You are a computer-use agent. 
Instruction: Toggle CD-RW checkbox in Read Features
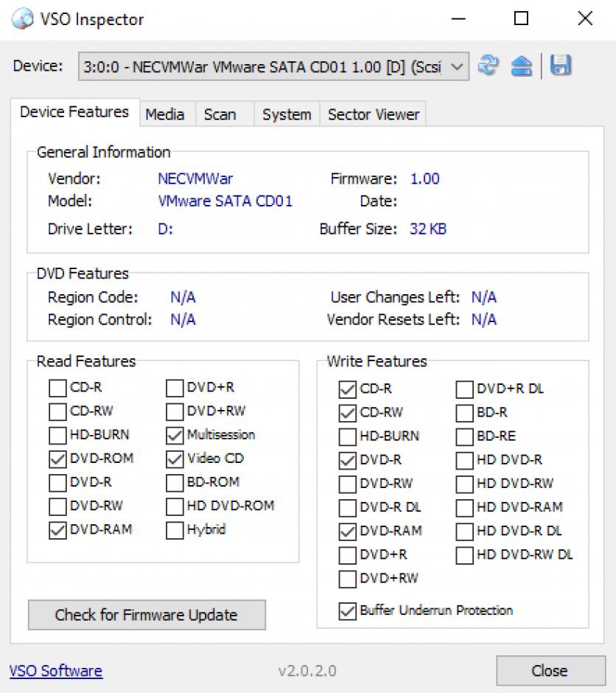click(x=57, y=412)
